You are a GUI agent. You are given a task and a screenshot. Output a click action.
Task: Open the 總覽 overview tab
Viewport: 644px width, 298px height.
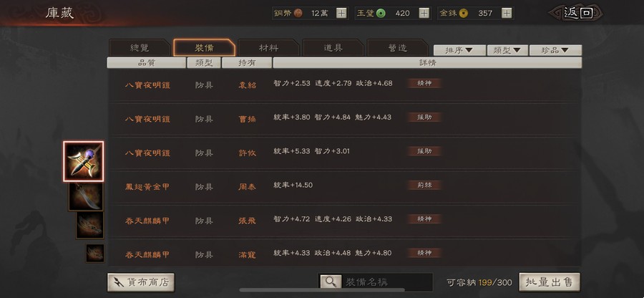pos(140,48)
